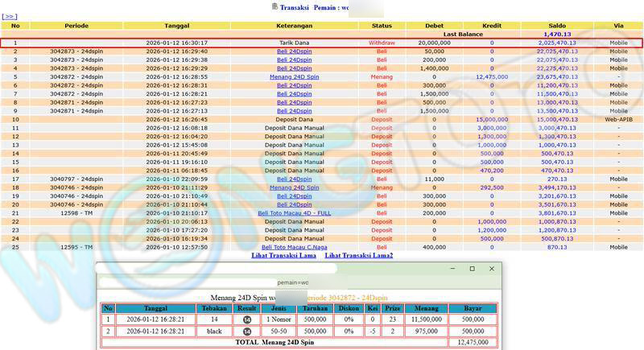Click the >> navigation link at top left

(x=10, y=16)
